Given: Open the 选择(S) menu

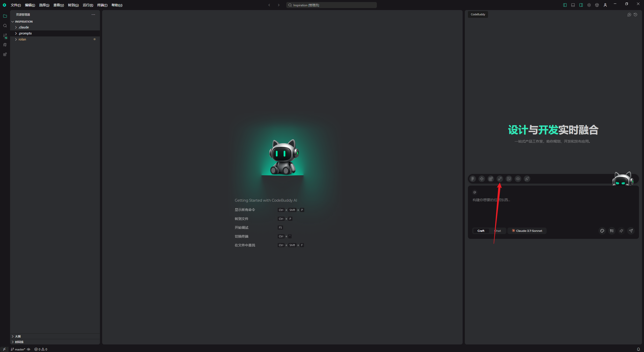Looking at the screenshot, I should click(x=44, y=5).
